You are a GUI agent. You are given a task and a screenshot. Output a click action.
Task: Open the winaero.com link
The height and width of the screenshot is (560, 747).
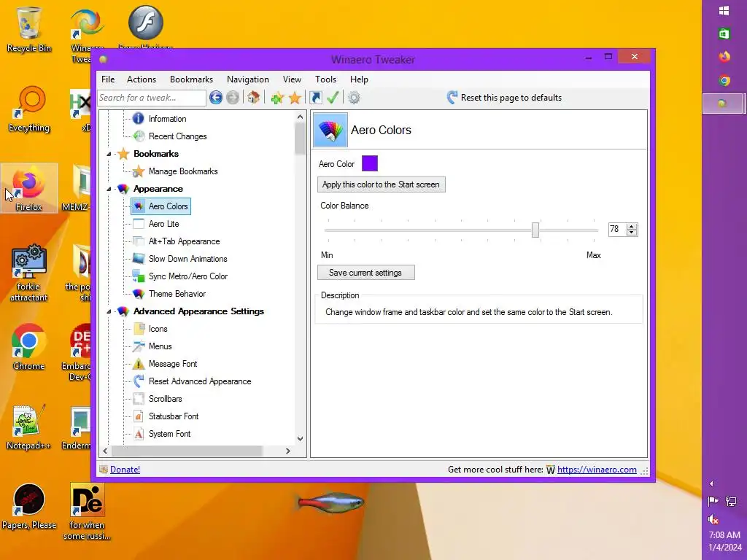pos(597,470)
